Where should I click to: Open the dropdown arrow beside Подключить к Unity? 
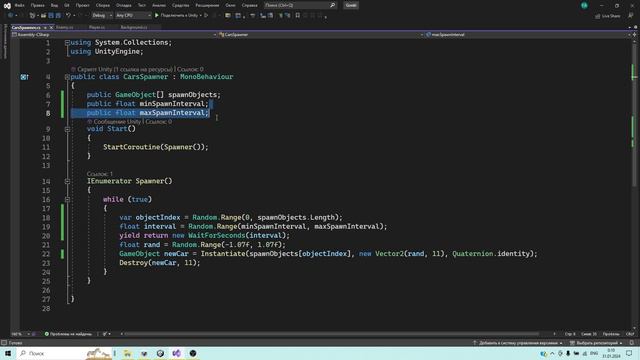201,15
